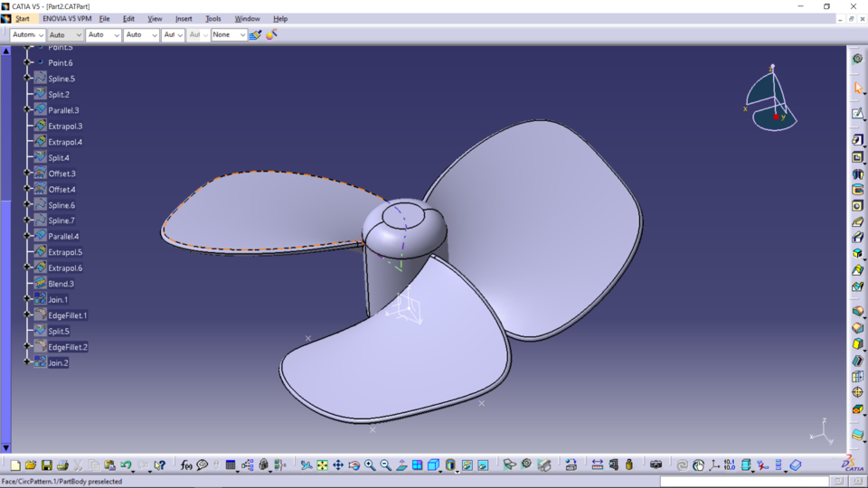
Task: Click the Start menu button
Action: [22, 18]
